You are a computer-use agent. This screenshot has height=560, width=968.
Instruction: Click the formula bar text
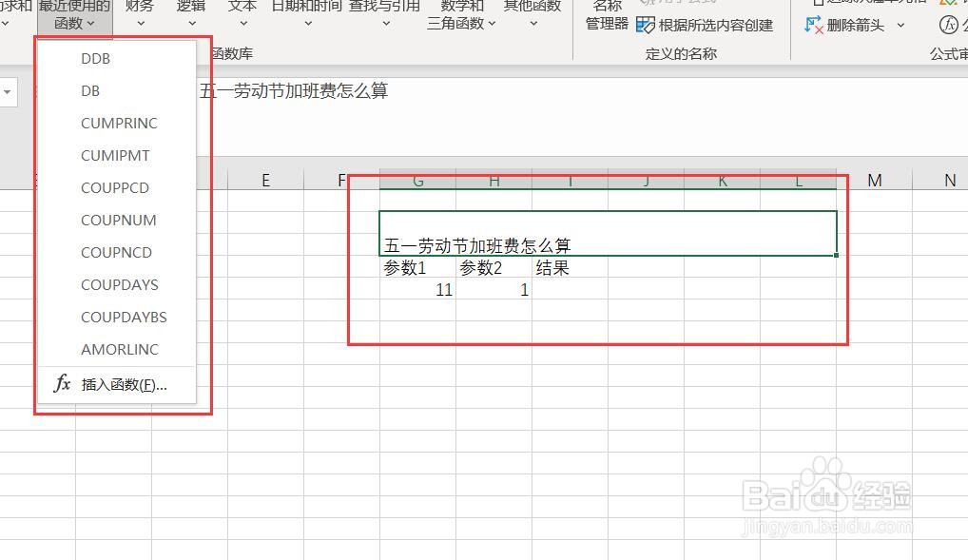click(x=294, y=91)
